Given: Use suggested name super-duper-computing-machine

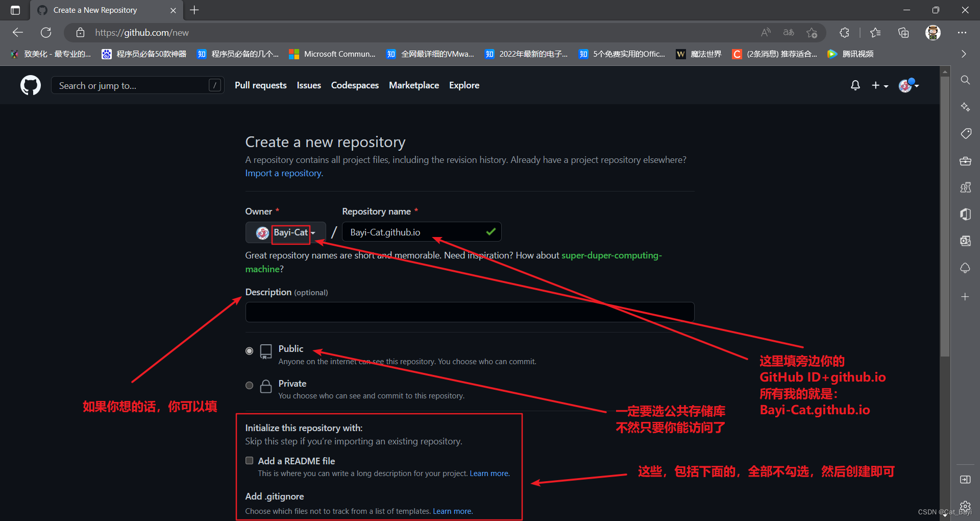Looking at the screenshot, I should (x=611, y=255).
